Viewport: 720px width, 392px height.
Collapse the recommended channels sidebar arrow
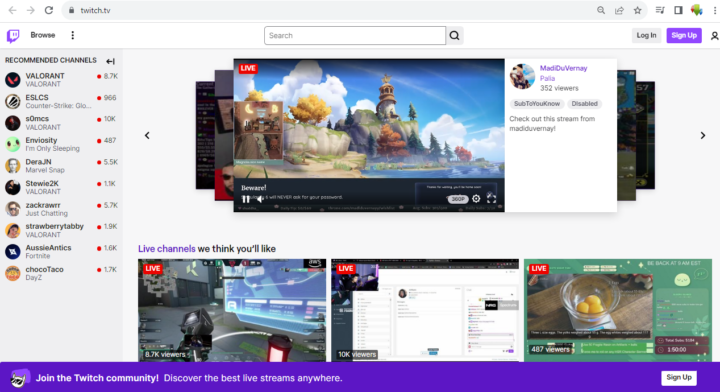[110, 61]
